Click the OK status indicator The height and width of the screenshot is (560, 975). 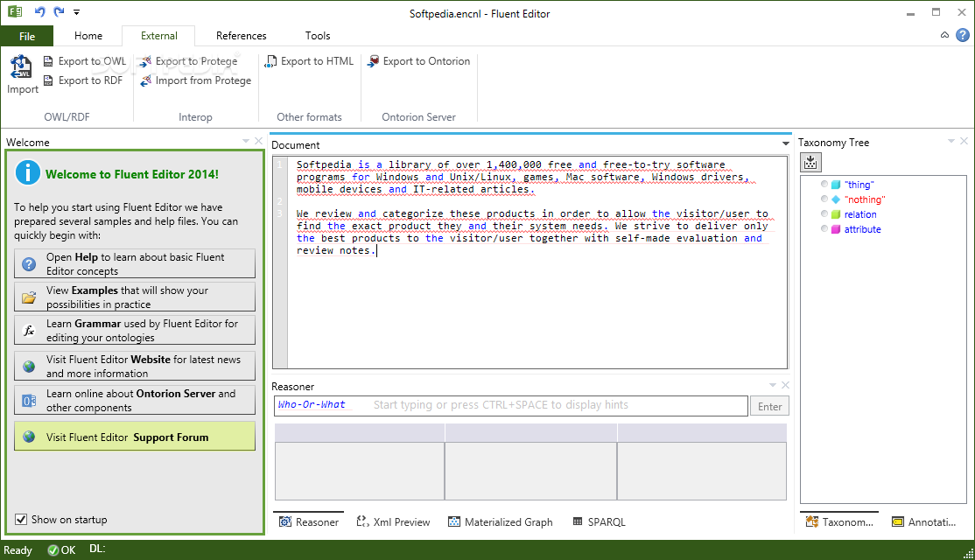point(61,550)
